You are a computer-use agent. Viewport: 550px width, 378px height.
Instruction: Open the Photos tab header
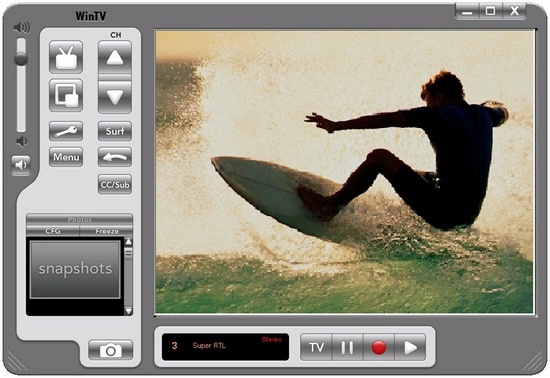[80, 220]
